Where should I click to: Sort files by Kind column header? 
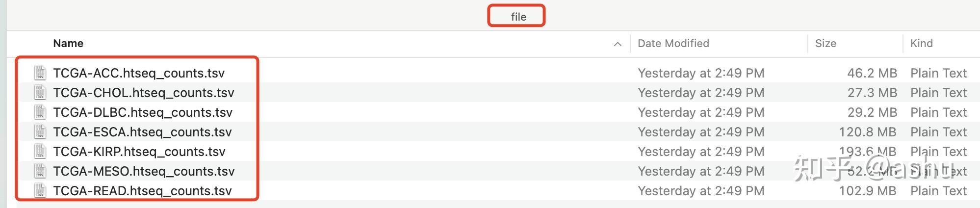(921, 43)
